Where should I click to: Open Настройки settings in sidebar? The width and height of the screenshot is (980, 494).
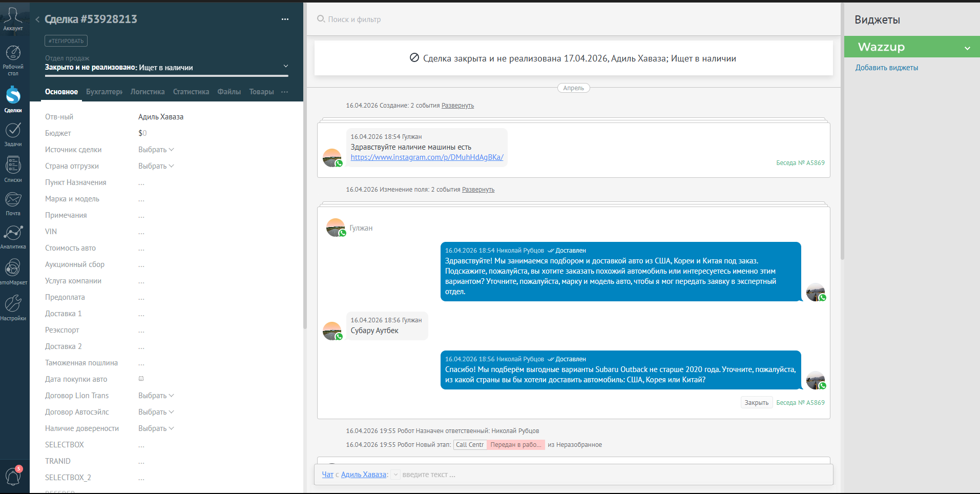pyautogui.click(x=13, y=307)
